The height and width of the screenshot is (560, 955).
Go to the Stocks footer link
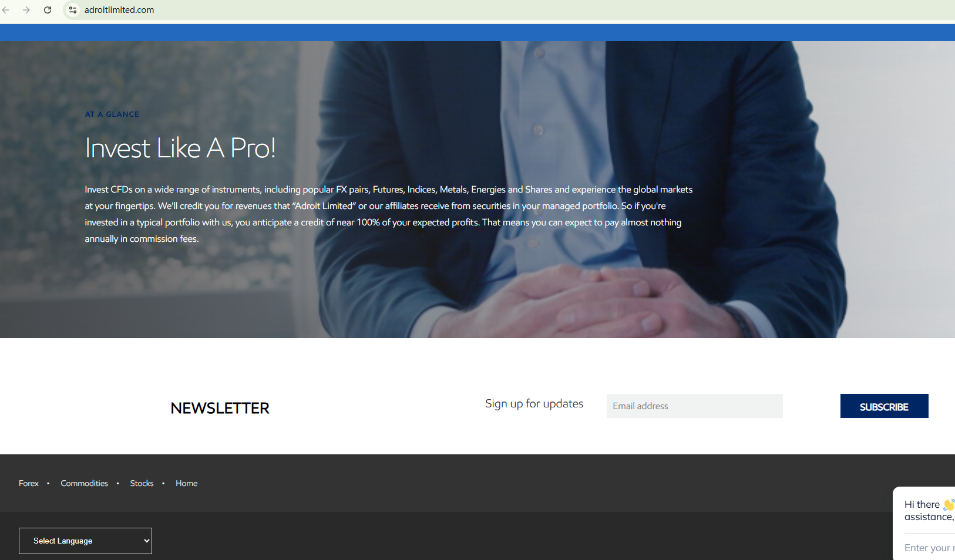click(142, 483)
